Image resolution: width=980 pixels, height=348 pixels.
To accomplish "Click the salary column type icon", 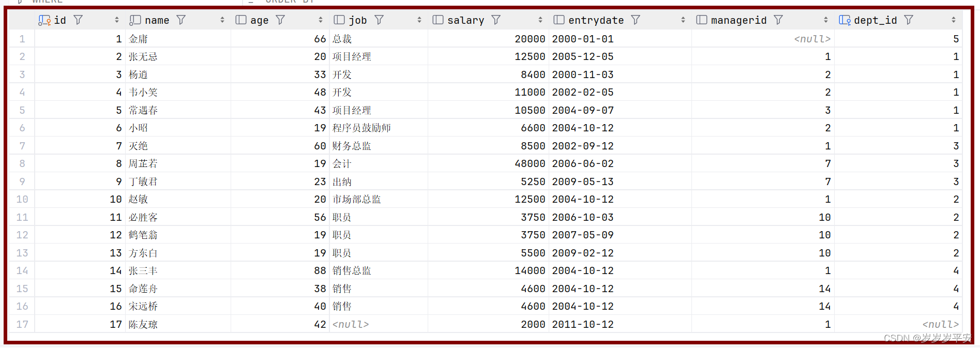I will [x=438, y=20].
